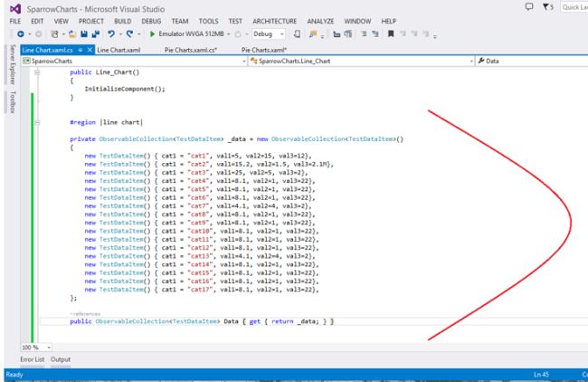This screenshot has width=588, height=382.
Task: Open the BUILD menu
Action: (123, 21)
